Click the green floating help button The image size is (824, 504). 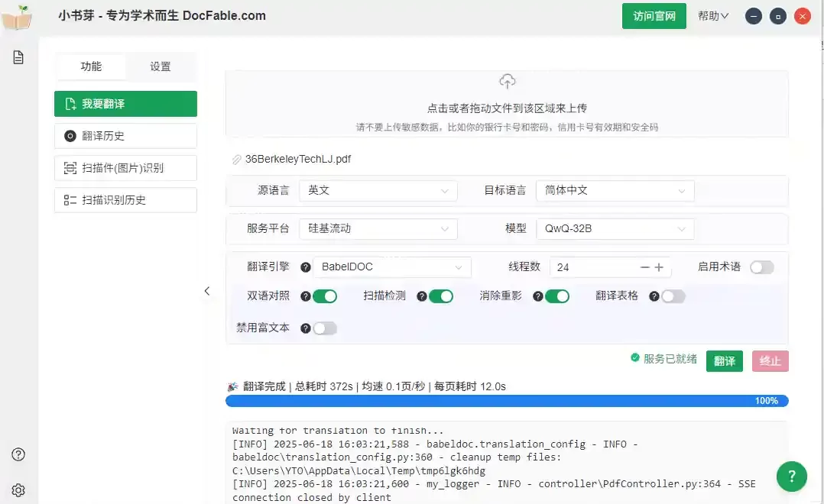click(791, 476)
